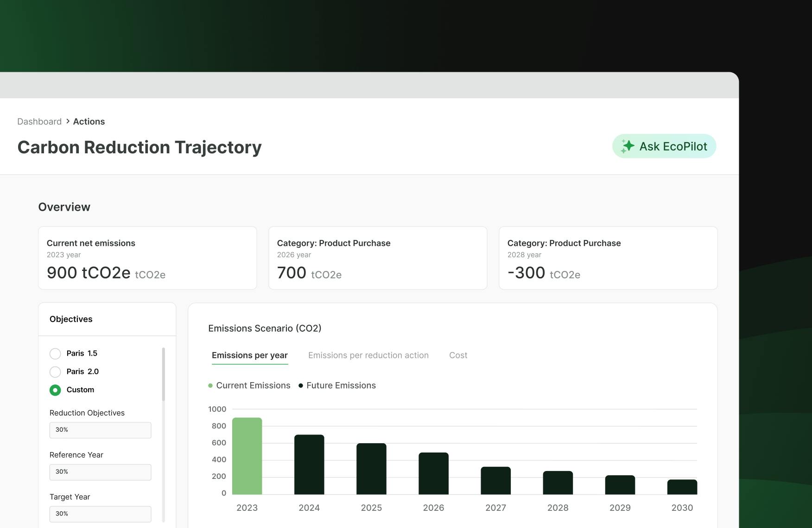Click the Current Emissions green legend dot
Viewport: 812px width, 528px height.
click(x=210, y=385)
